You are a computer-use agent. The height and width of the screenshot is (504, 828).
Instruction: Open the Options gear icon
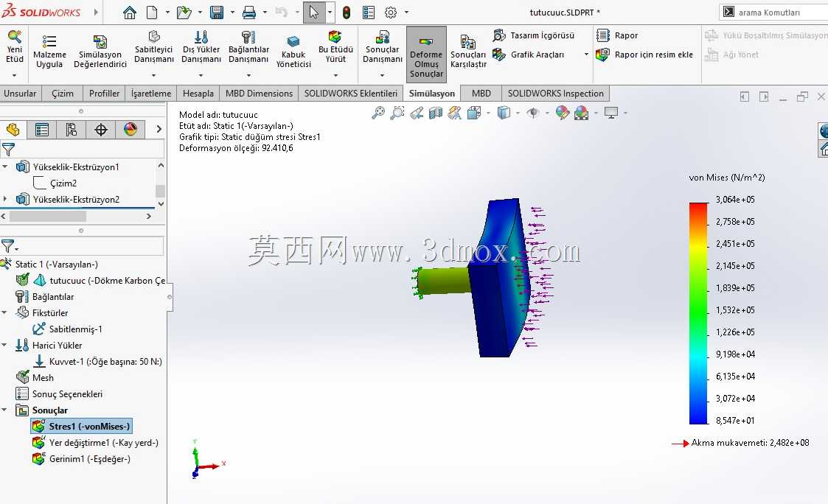(x=390, y=13)
